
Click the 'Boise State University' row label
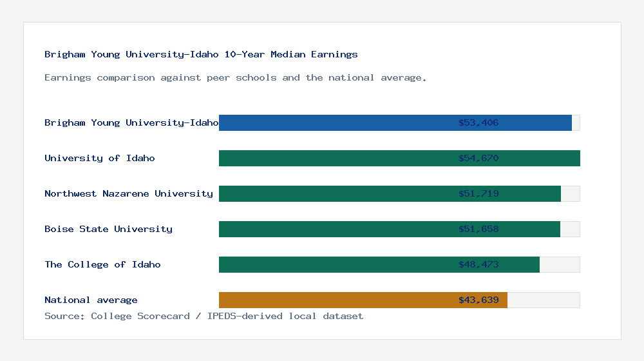(x=108, y=229)
